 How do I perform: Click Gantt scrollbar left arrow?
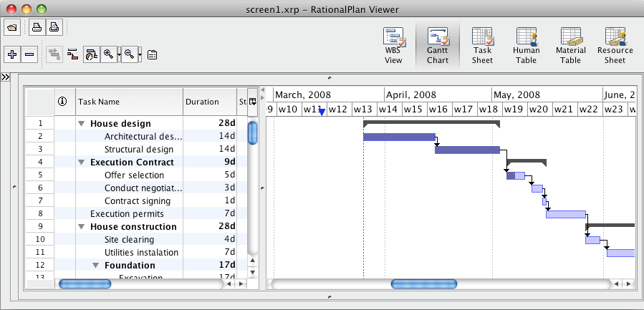[x=617, y=284]
